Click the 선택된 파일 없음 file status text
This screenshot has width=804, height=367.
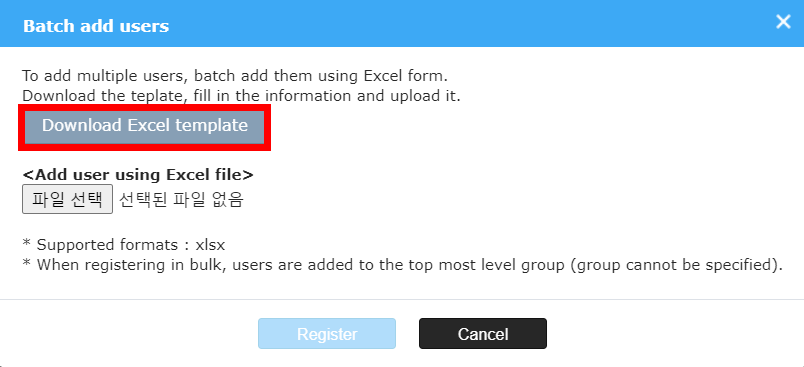[181, 199]
